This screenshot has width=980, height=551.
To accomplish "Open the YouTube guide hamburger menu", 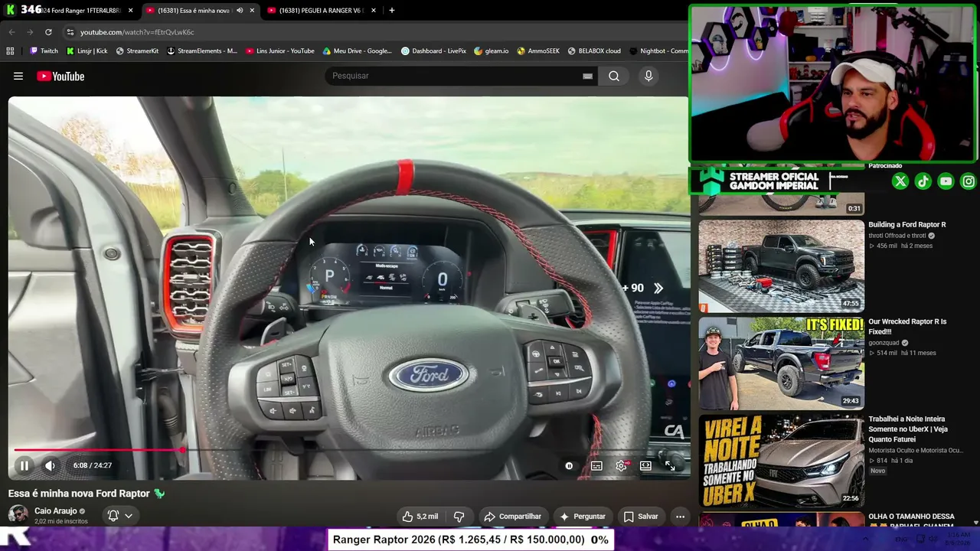I will [18, 76].
